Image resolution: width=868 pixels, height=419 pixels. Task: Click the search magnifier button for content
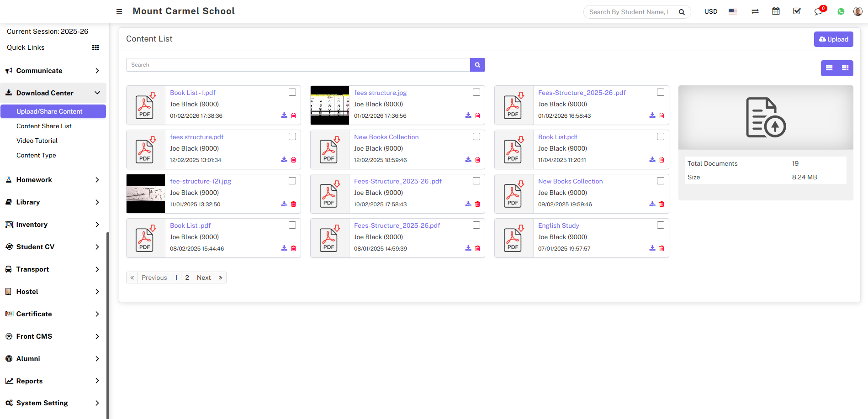477,65
